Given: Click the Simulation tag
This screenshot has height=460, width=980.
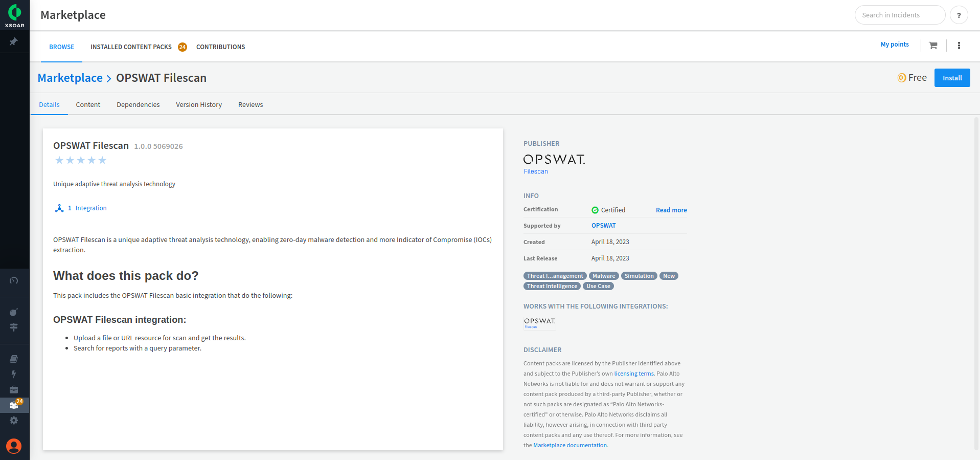Looking at the screenshot, I should 639,276.
